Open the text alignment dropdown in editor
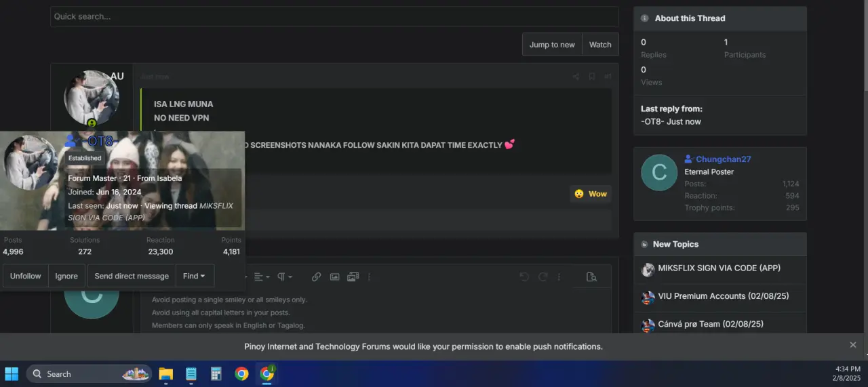Image resolution: width=868 pixels, height=387 pixels. pyautogui.click(x=262, y=277)
